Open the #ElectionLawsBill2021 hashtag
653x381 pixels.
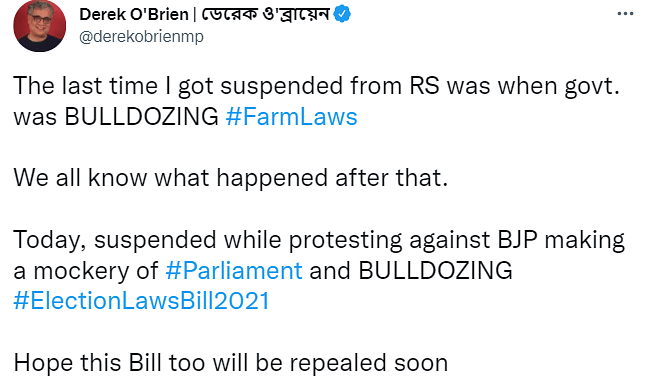[x=142, y=301]
